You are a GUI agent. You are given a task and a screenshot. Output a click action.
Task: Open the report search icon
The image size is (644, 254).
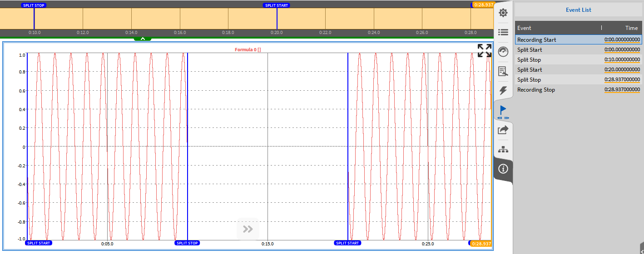(503, 71)
